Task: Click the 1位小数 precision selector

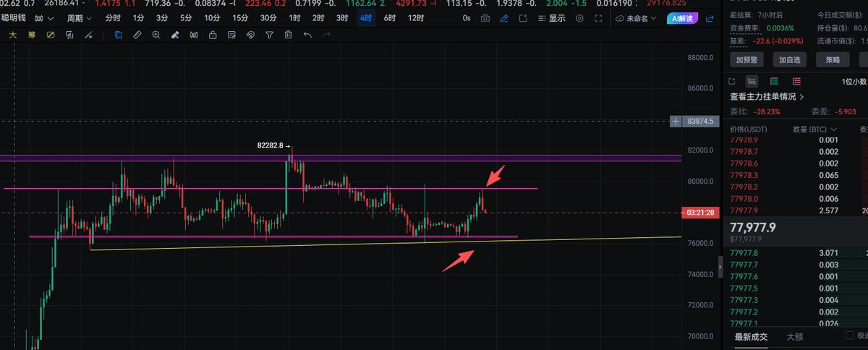Action: (x=854, y=82)
